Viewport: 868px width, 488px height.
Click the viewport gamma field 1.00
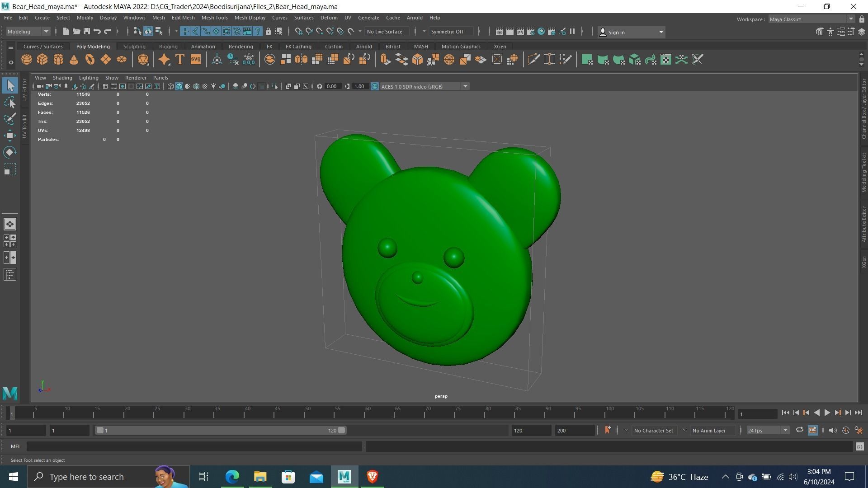tap(359, 86)
